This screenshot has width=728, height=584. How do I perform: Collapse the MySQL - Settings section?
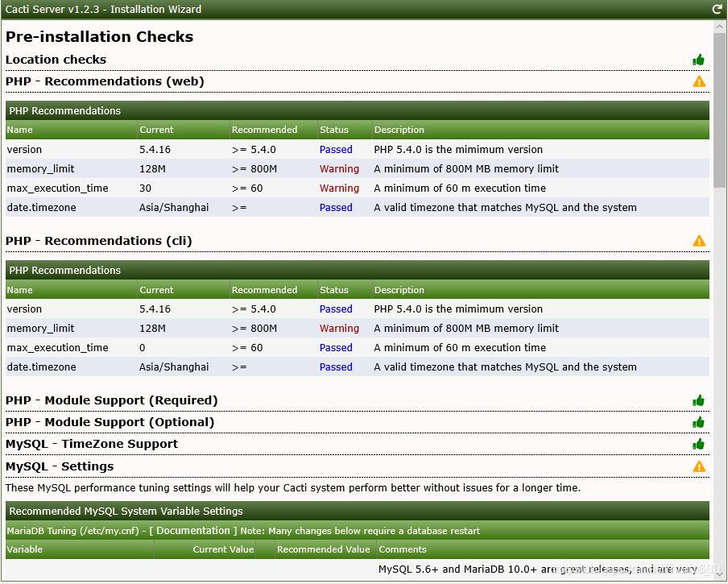pos(60,466)
